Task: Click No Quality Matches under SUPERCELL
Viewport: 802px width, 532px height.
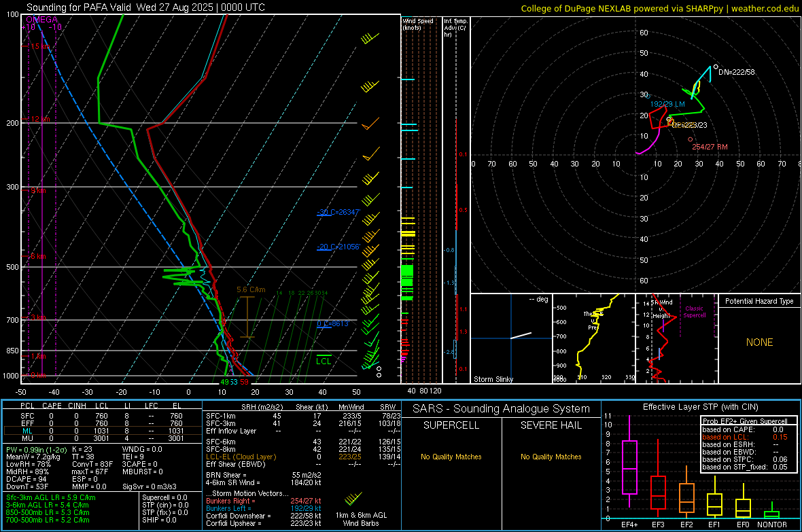Action: (451, 457)
